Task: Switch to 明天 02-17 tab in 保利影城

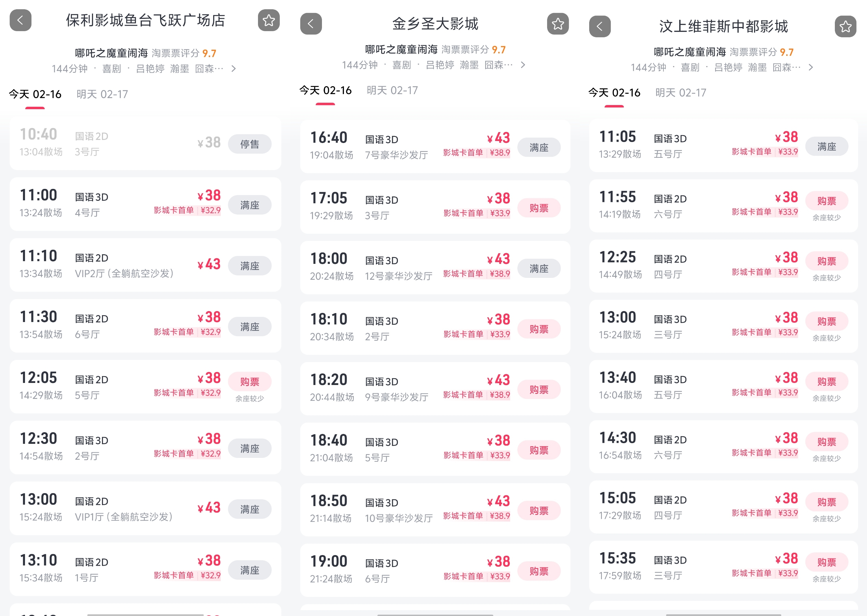Action: pos(102,94)
